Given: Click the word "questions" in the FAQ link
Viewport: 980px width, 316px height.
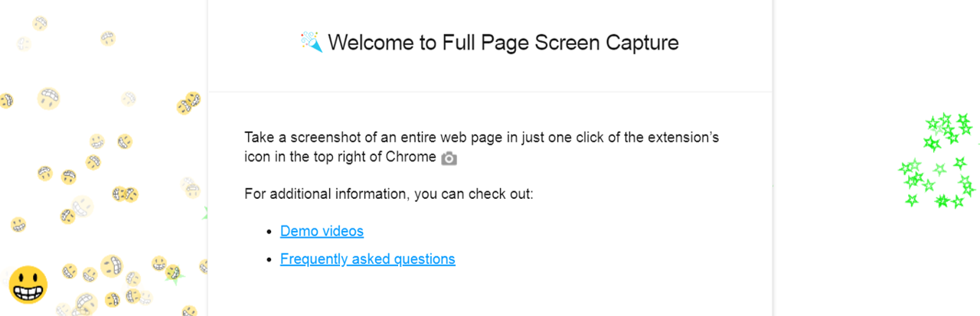Looking at the screenshot, I should [424, 259].
